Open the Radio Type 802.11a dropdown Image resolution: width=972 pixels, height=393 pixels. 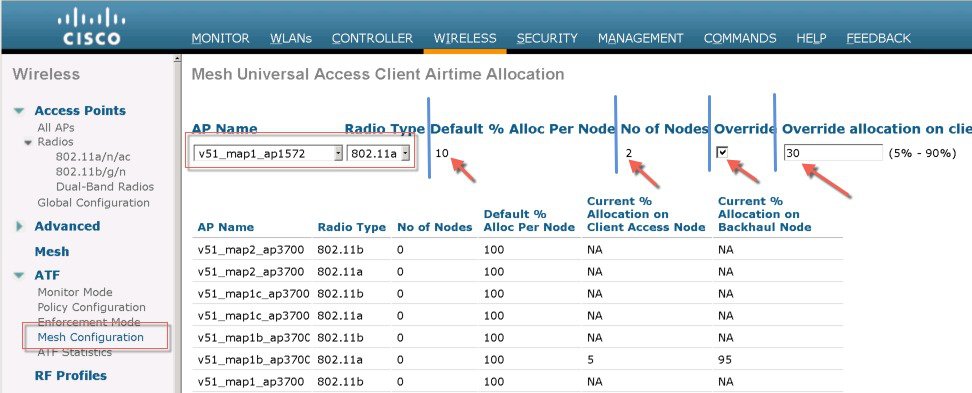point(379,153)
